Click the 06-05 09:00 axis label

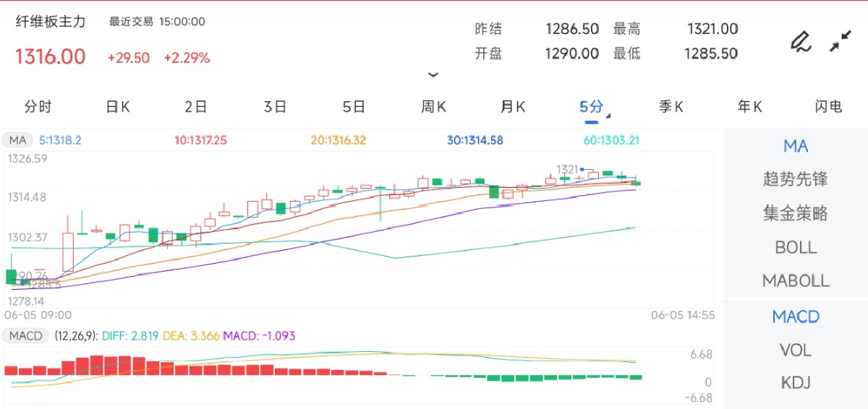point(38,315)
